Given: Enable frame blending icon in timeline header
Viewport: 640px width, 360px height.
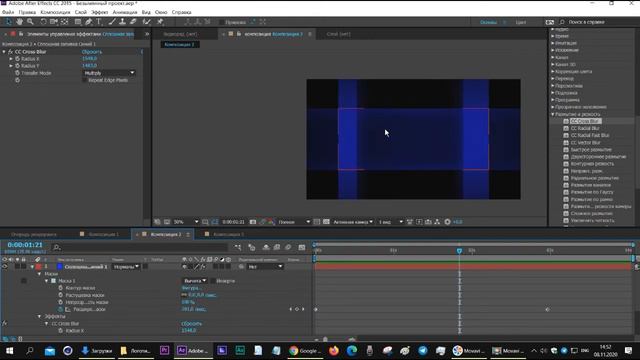Looking at the screenshot, I should [277, 247].
